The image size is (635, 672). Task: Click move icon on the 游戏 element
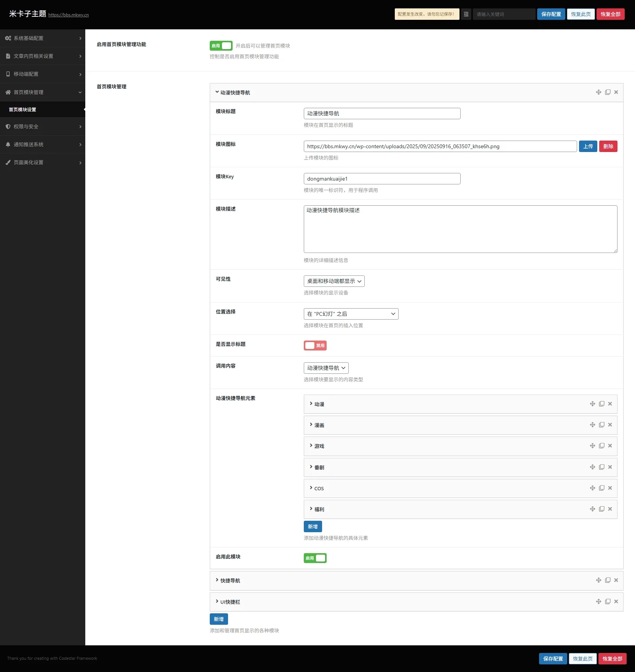tap(592, 446)
